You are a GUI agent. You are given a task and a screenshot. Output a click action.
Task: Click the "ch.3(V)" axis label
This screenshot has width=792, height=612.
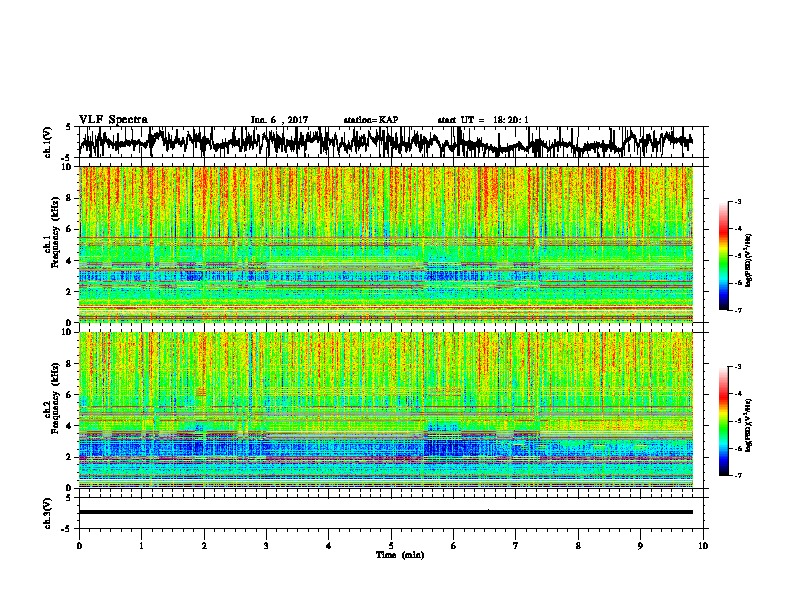(47, 514)
